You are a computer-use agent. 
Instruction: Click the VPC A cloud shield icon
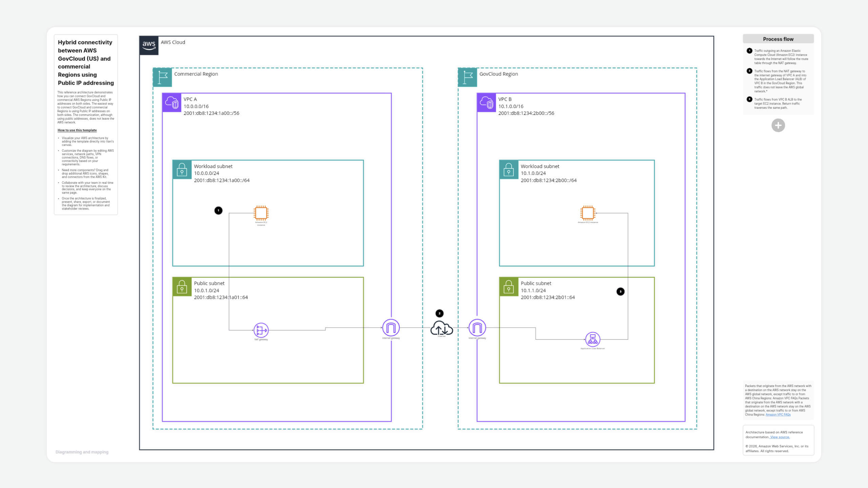point(172,102)
